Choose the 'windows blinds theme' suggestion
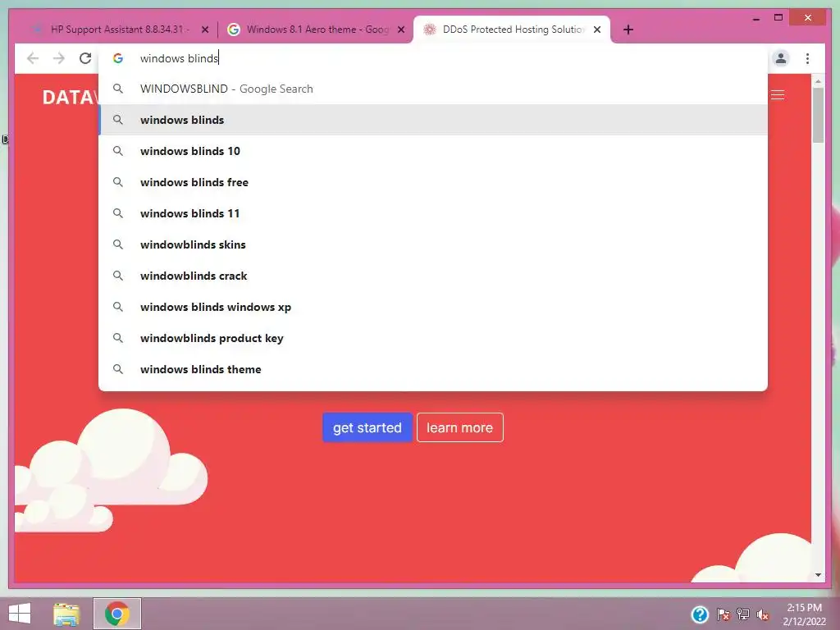This screenshot has height=630, width=840. pyautogui.click(x=433, y=369)
